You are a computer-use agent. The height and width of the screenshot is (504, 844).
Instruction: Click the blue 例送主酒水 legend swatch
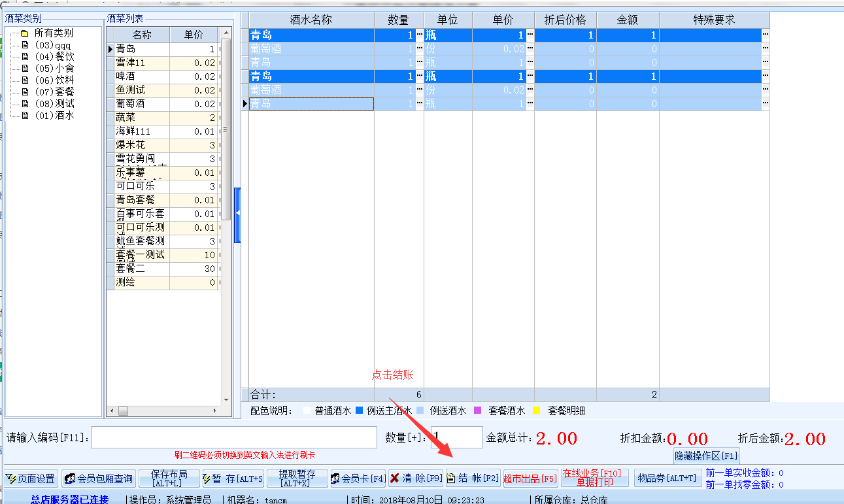(x=358, y=411)
